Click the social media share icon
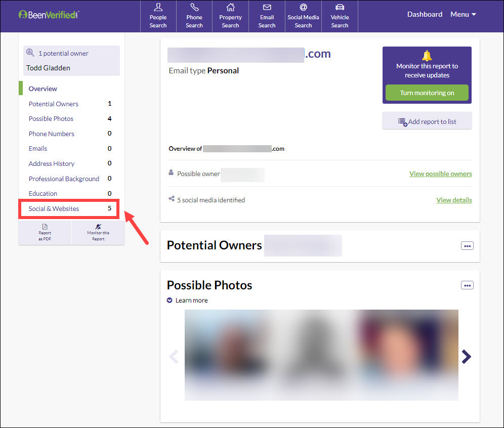 172,199
